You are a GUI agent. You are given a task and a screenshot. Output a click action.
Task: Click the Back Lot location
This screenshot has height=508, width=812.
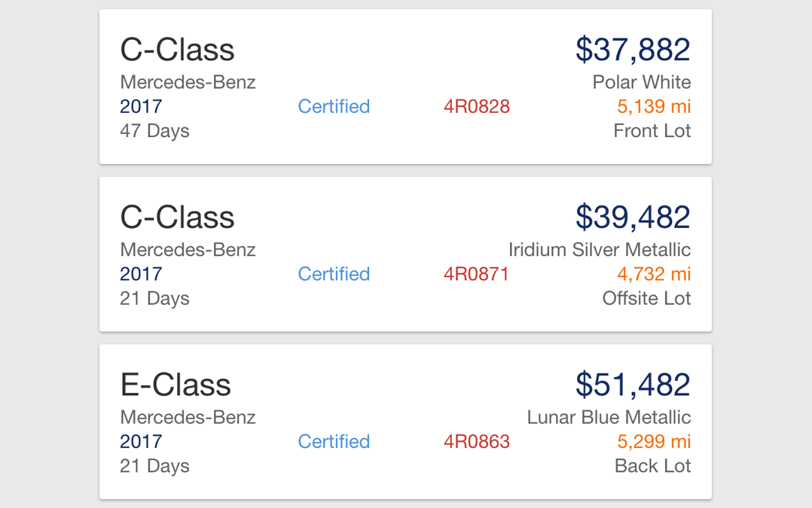pos(652,466)
